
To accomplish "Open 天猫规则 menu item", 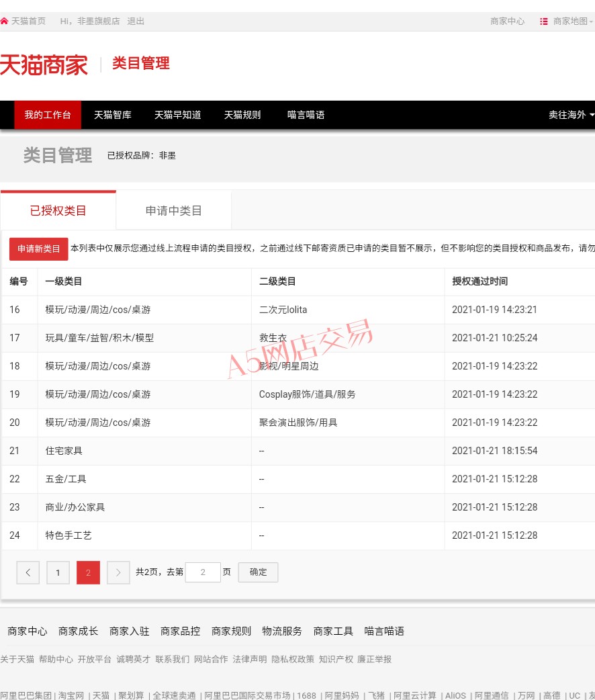I will click(242, 115).
